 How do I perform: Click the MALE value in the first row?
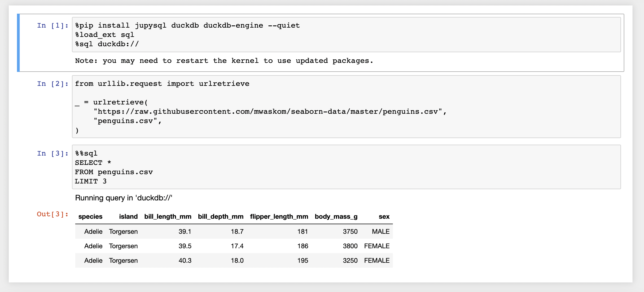pyautogui.click(x=380, y=232)
